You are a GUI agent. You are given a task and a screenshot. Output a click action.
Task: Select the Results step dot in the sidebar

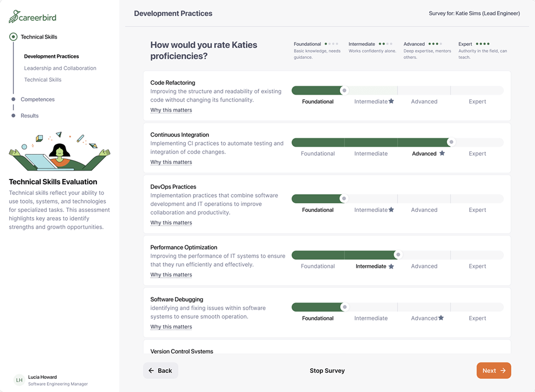(x=14, y=116)
